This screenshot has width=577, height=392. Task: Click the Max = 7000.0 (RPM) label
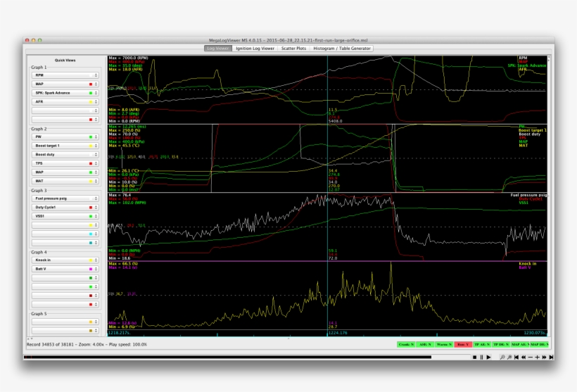point(129,58)
